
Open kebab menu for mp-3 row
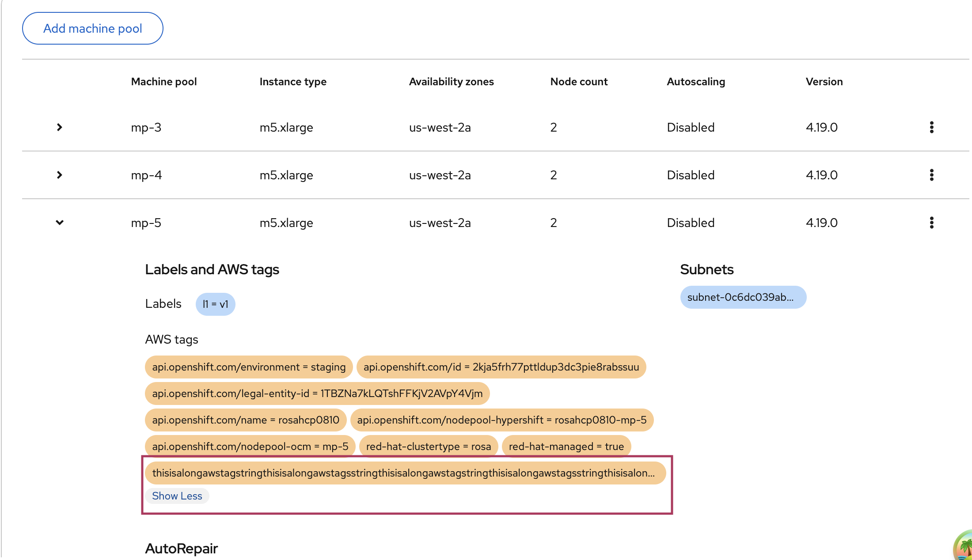(931, 127)
